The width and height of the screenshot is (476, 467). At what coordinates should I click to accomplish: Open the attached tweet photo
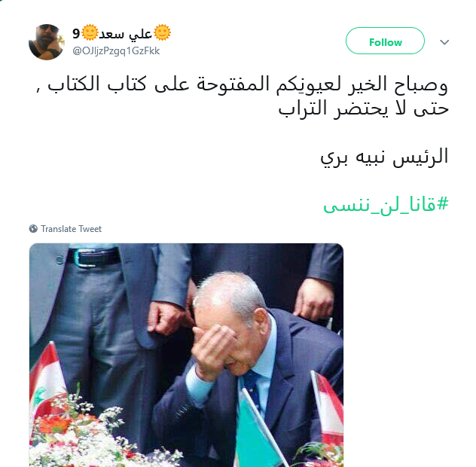tap(186, 355)
